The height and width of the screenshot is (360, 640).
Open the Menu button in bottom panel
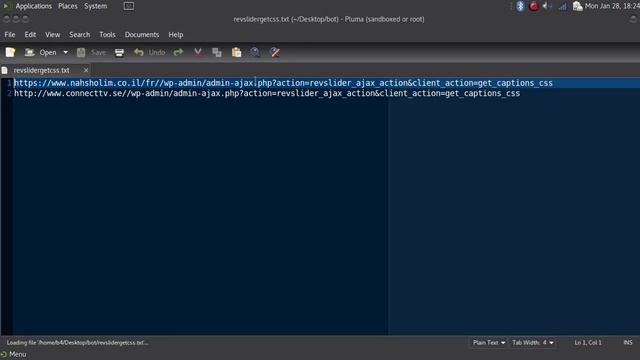pos(14,354)
